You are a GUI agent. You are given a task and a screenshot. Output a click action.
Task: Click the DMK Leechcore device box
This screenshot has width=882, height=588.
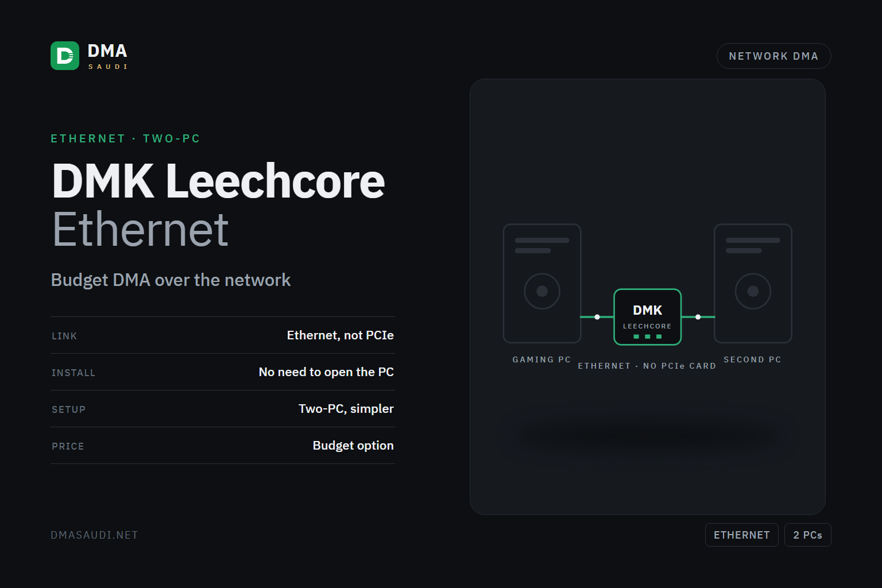tap(648, 317)
